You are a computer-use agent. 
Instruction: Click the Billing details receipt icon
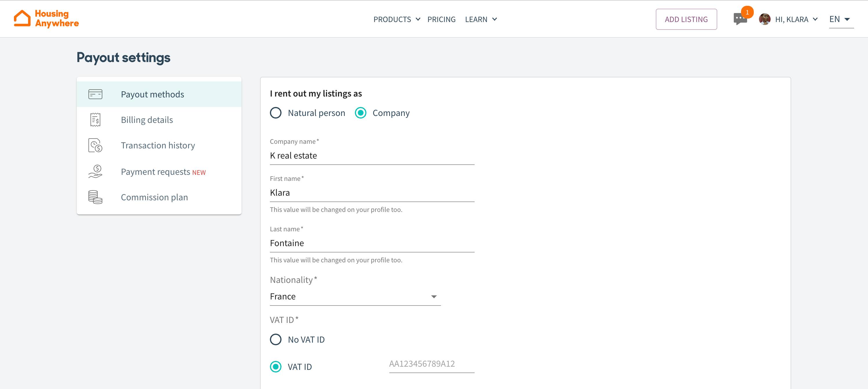coord(95,120)
